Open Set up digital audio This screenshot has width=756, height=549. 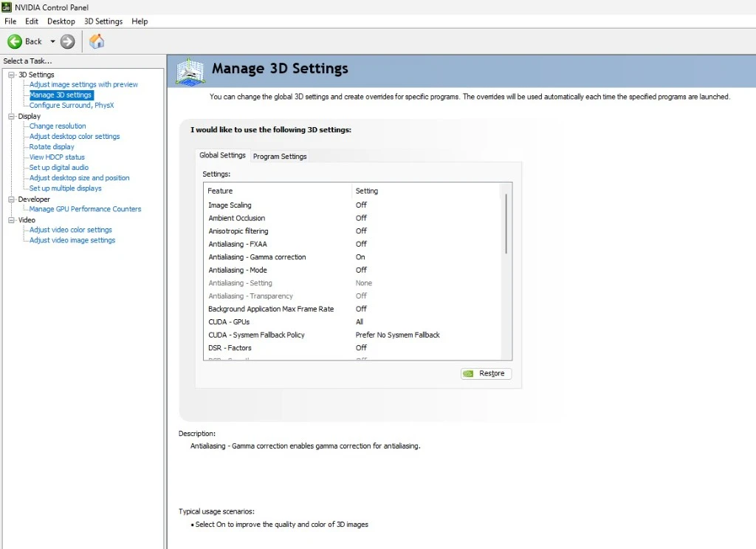pos(59,168)
